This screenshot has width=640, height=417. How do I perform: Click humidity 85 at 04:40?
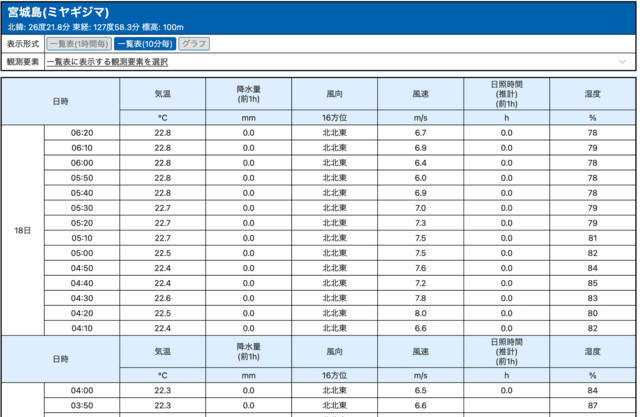pos(592,284)
